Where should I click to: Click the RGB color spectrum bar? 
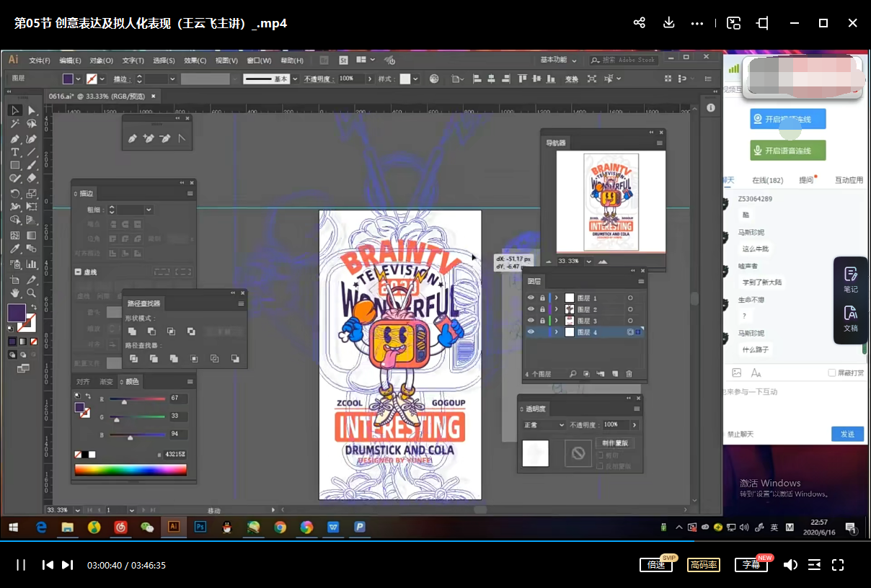pyautogui.click(x=131, y=470)
